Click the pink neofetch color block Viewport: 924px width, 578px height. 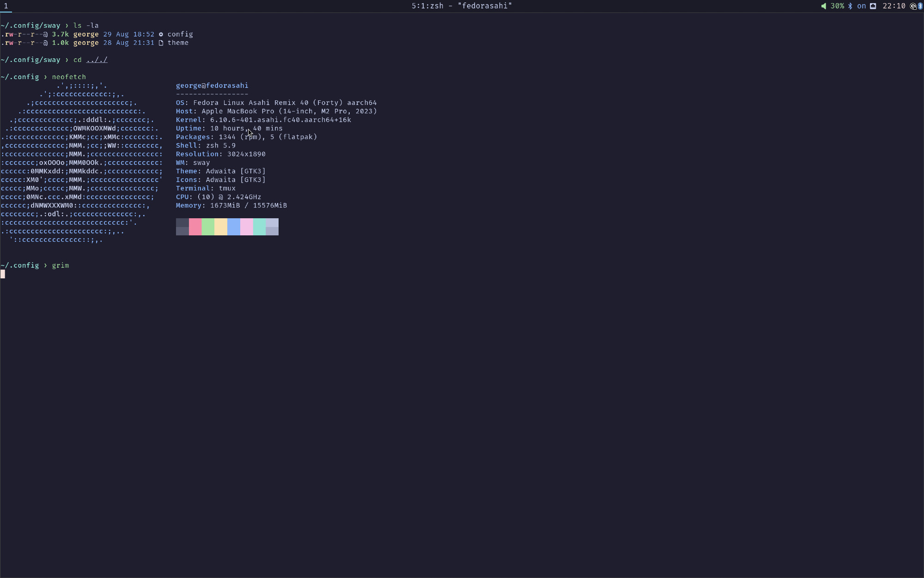tap(195, 227)
